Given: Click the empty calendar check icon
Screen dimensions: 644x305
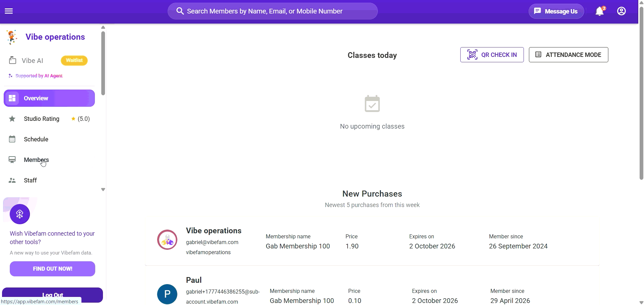Looking at the screenshot, I should click(x=372, y=104).
